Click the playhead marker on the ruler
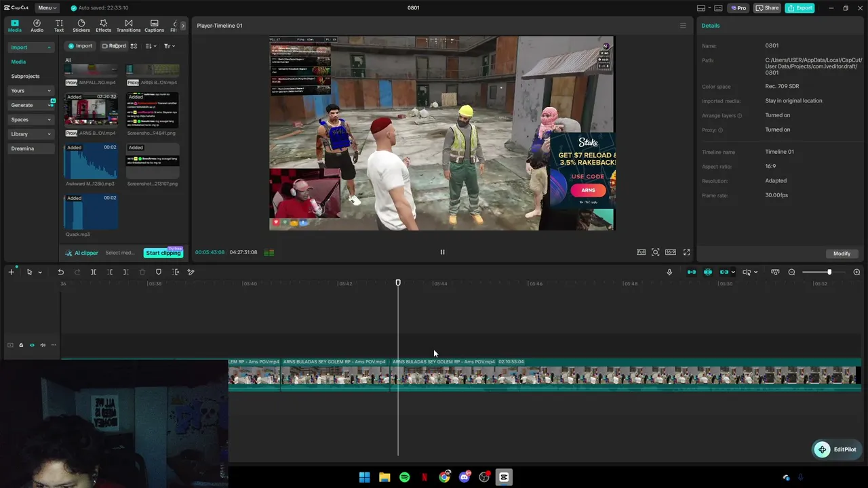 tap(398, 283)
